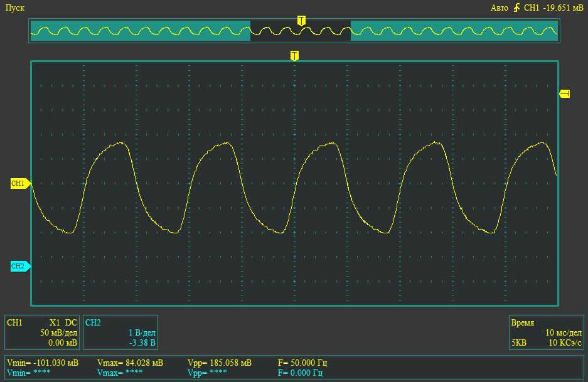The image size is (588, 382).
Task: Click the unshaded window in the waveform overview
Action: point(301,31)
